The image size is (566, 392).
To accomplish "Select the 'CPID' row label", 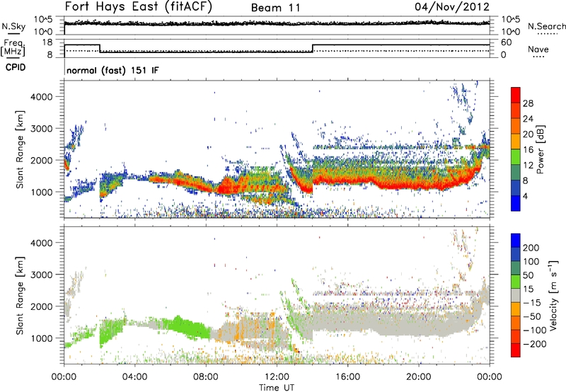I will 16,67.
